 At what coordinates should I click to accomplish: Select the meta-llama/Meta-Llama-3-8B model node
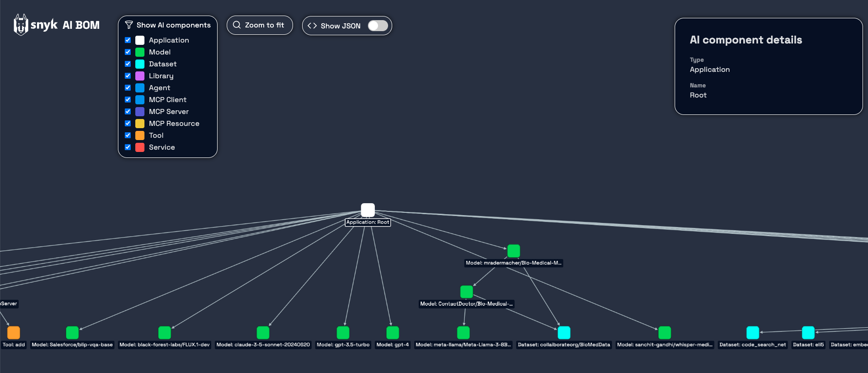click(463, 333)
